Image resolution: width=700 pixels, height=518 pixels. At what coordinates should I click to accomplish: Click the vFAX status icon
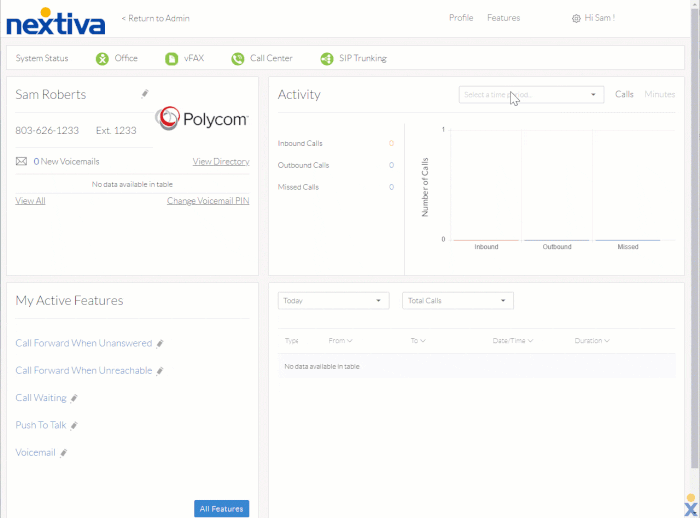pos(171,58)
